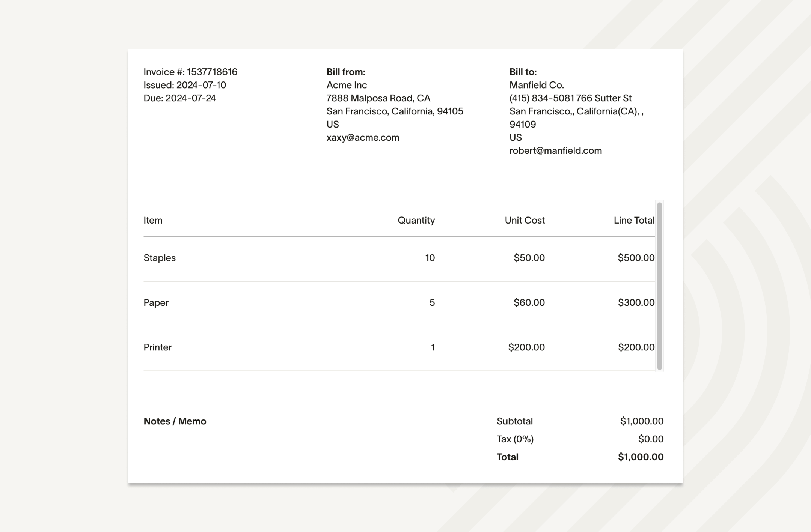Click the email xaxy@acme.com

pos(363,137)
